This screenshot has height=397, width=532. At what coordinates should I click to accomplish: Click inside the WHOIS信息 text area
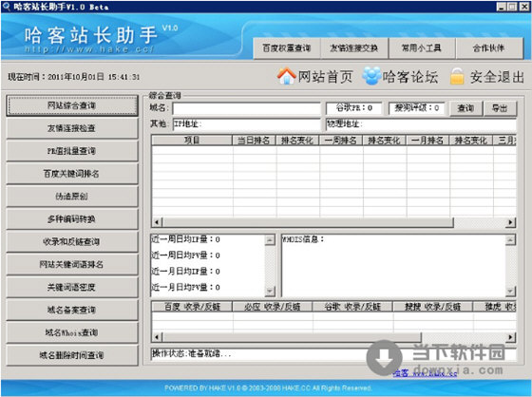(x=393, y=265)
